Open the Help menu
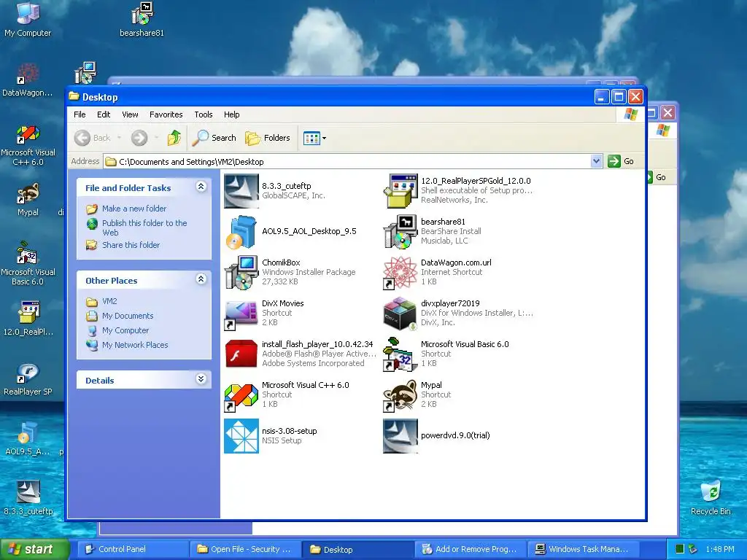Screen dimensions: 747x560 click(231, 114)
